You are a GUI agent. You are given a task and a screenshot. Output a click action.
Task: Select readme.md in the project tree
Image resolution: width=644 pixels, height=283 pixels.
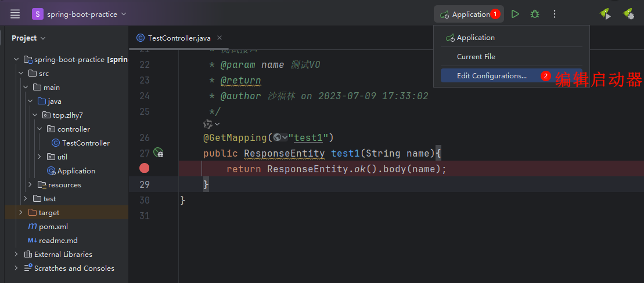(57, 241)
